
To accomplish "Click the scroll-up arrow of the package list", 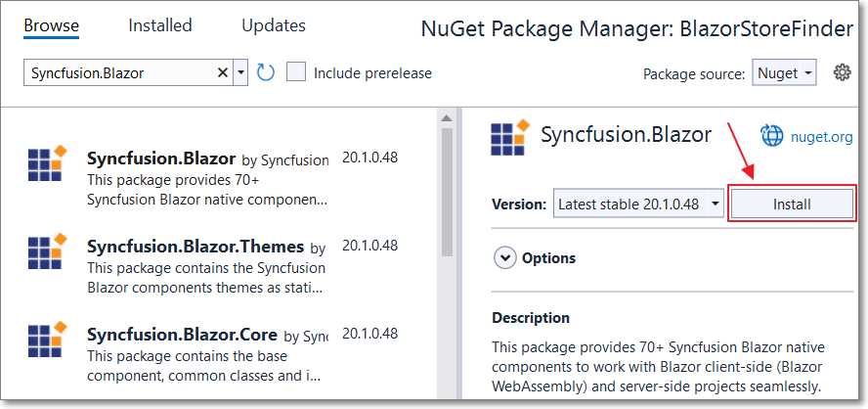I will point(447,117).
